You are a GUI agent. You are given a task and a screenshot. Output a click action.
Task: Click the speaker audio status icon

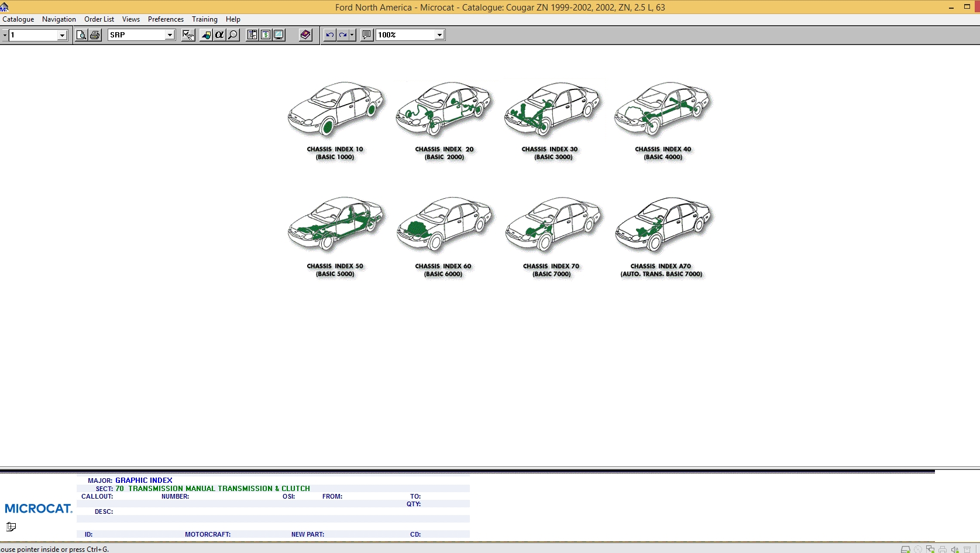[955, 549]
